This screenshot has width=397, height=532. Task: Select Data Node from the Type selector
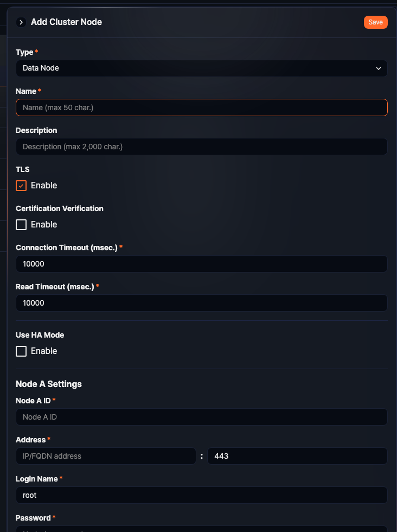(x=201, y=68)
